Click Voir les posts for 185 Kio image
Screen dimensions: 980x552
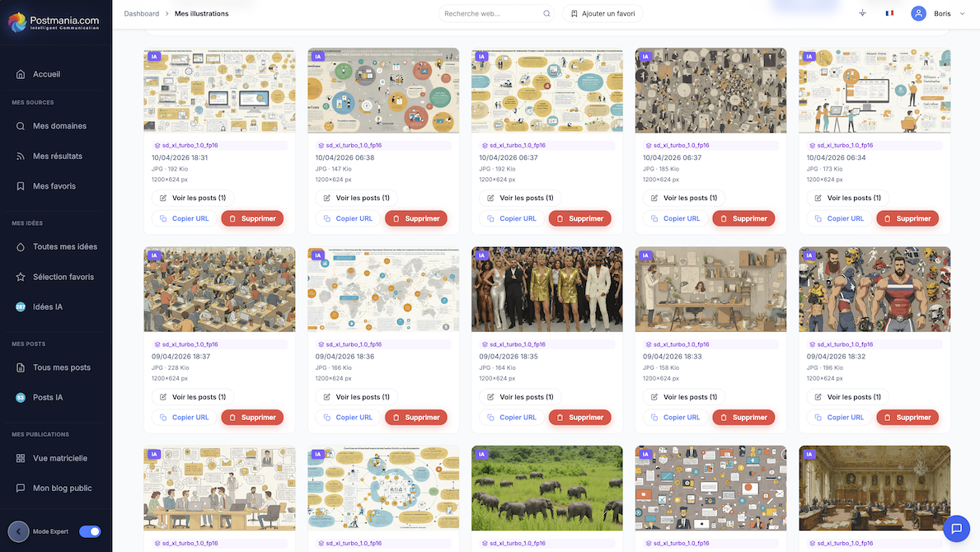point(684,198)
